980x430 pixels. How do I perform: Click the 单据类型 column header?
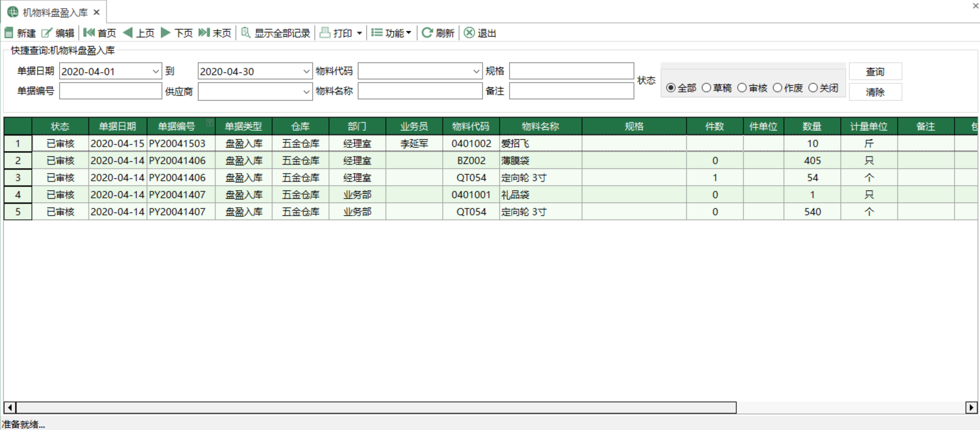[x=244, y=127]
